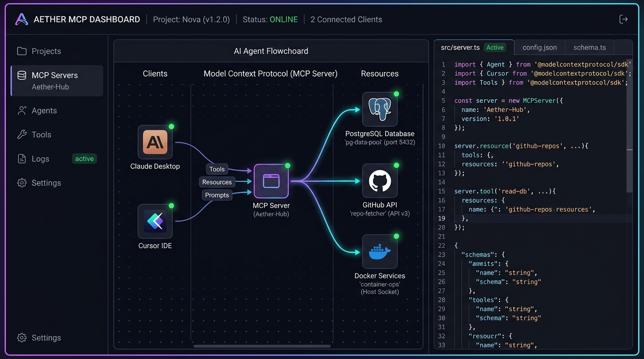This screenshot has width=644, height=359.
Task: Click the 'AI Agent Flowchard' panel title
Action: [271, 51]
